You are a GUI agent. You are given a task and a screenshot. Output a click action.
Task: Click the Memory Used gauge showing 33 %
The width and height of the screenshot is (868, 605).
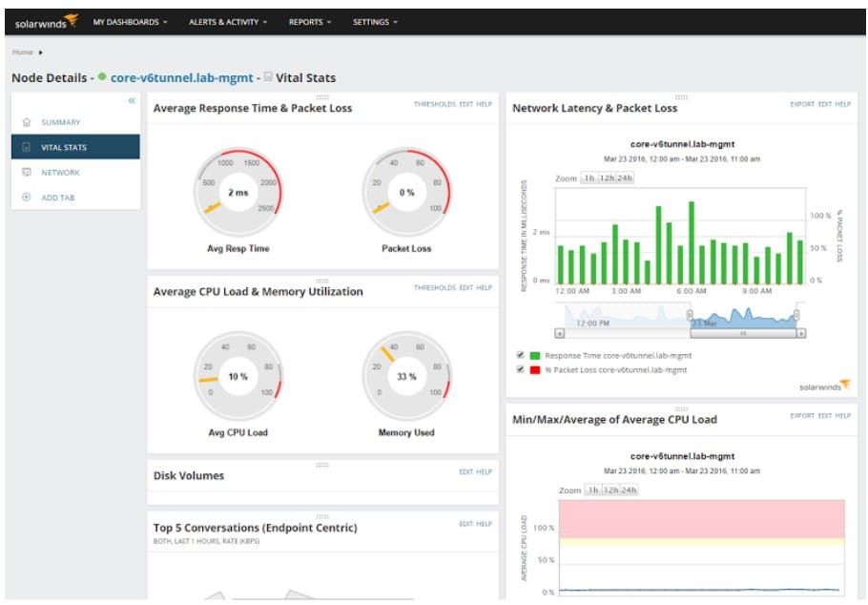(407, 376)
